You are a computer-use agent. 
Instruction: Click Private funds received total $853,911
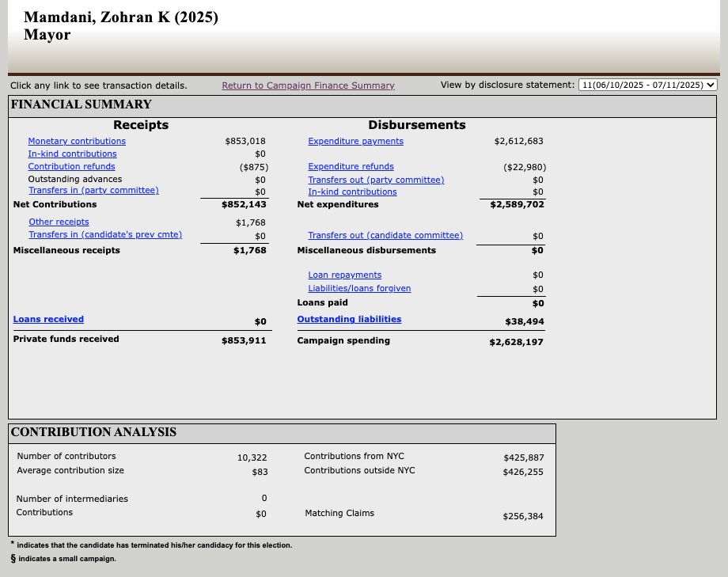pos(244,340)
